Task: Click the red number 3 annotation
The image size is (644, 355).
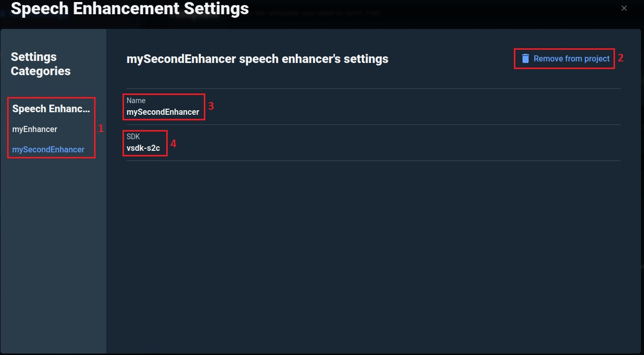Action: [x=211, y=106]
